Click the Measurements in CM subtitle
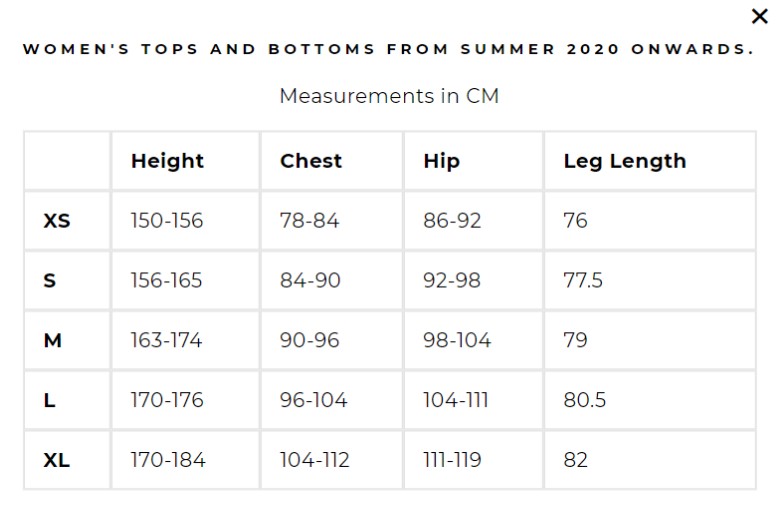Screen dimensions: 776x506 pos(389,96)
